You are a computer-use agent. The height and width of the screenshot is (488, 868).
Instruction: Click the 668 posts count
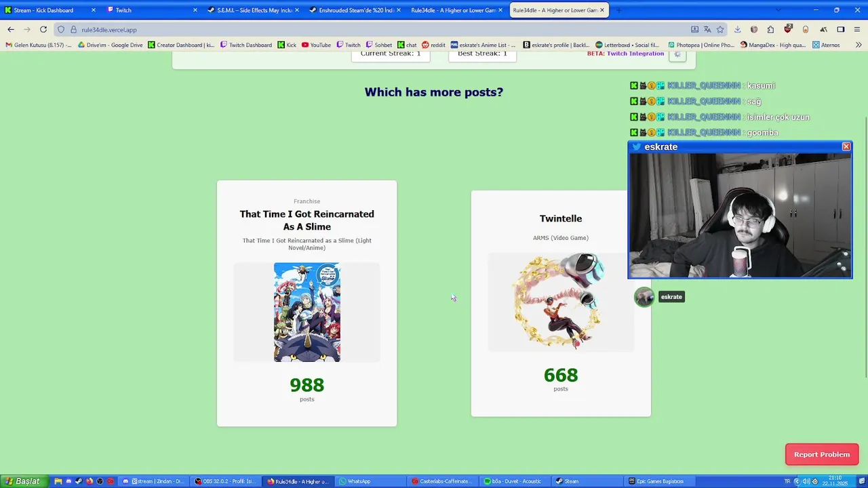coord(561,375)
